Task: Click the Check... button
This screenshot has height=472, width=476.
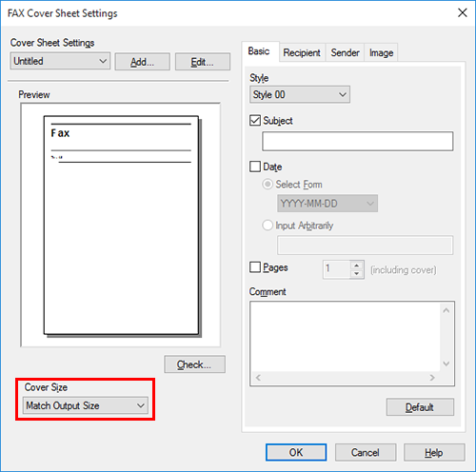Action: pyautogui.click(x=194, y=364)
